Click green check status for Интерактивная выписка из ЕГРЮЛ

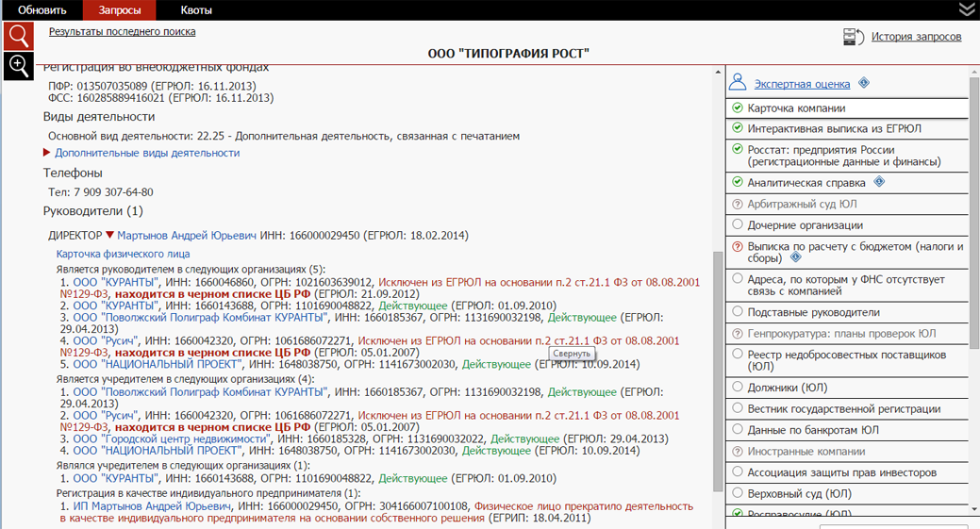[x=738, y=128]
